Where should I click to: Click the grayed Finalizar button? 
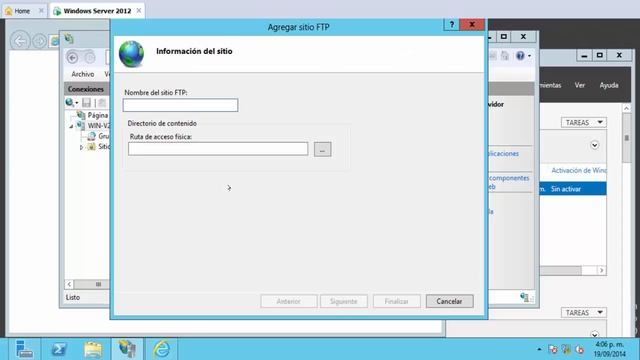396,301
